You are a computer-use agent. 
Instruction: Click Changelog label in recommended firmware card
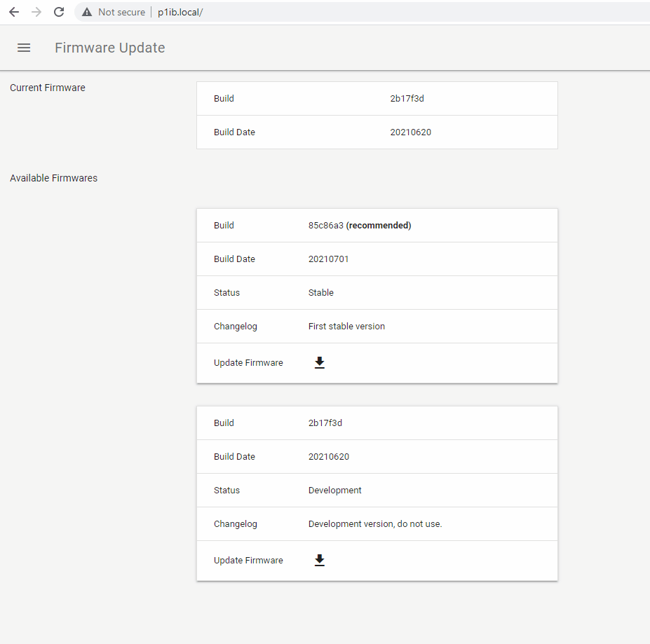236,327
